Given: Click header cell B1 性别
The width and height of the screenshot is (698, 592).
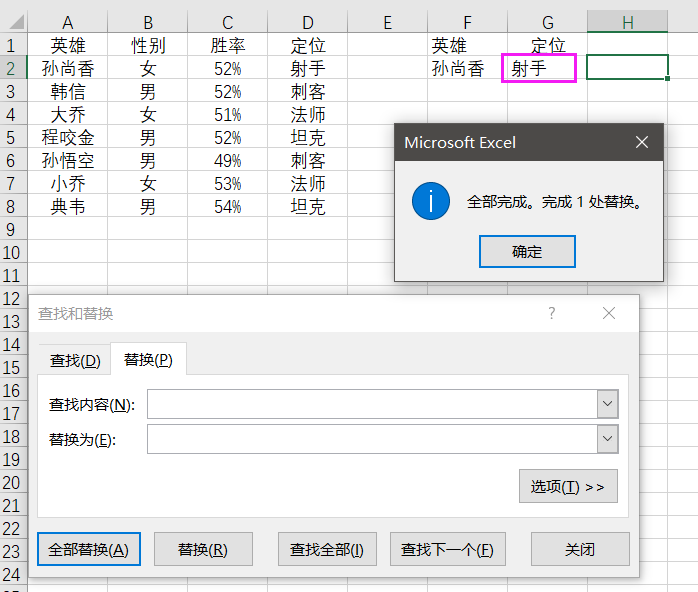Looking at the screenshot, I should point(147,45).
